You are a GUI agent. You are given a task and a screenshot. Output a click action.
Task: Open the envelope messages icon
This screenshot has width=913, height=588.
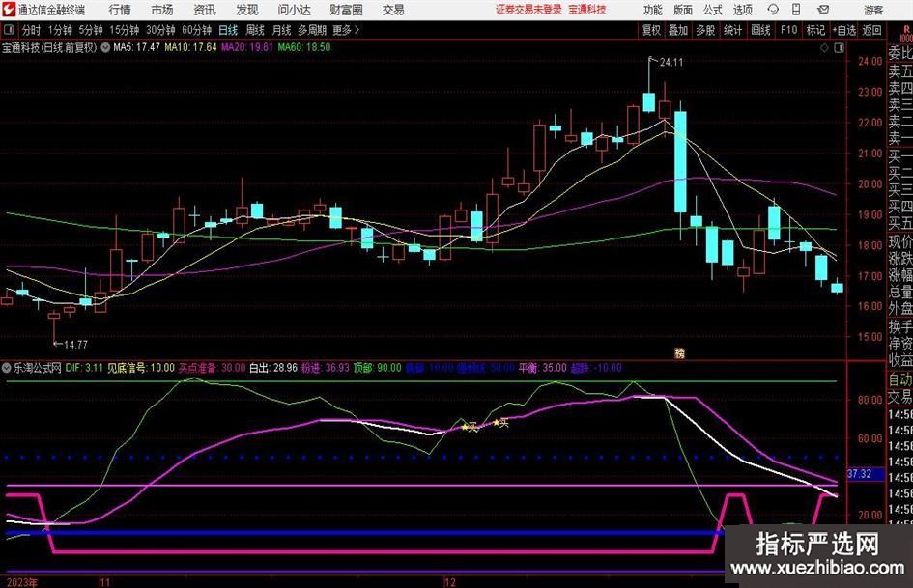pyautogui.click(x=824, y=10)
